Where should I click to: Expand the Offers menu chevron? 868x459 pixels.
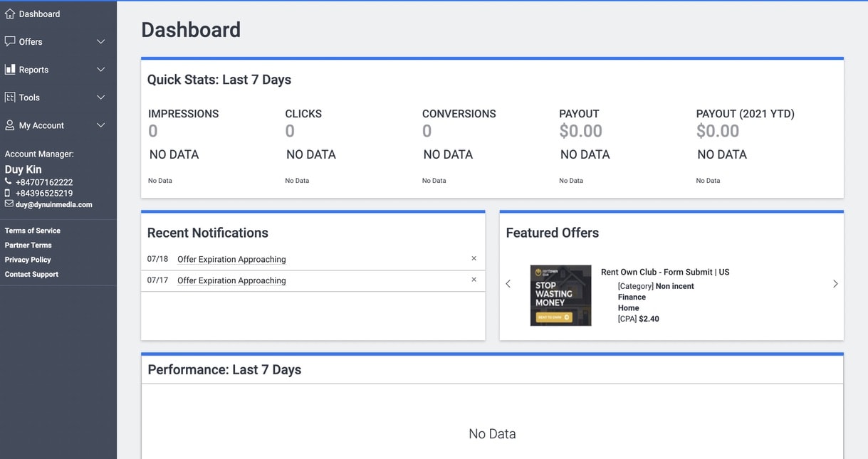tap(100, 42)
